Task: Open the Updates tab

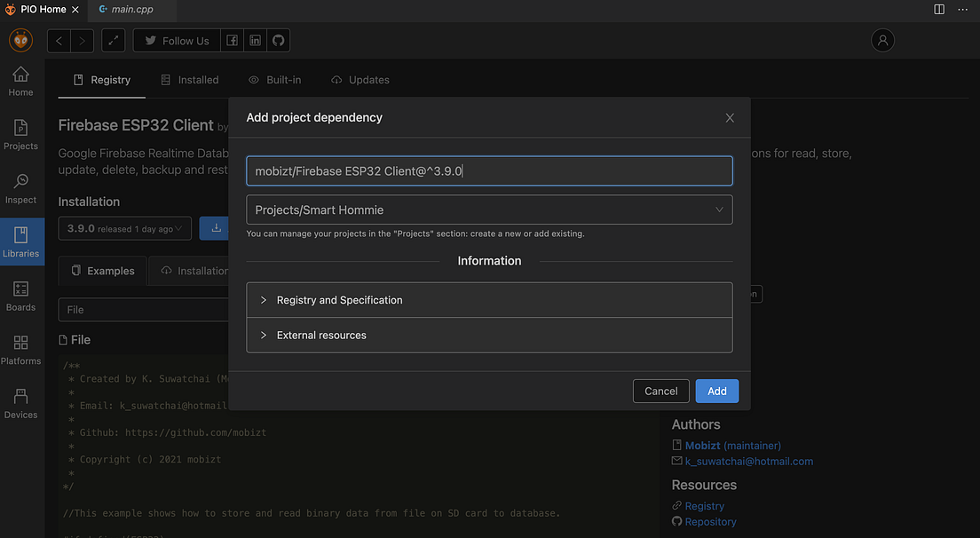Action: 360,80
